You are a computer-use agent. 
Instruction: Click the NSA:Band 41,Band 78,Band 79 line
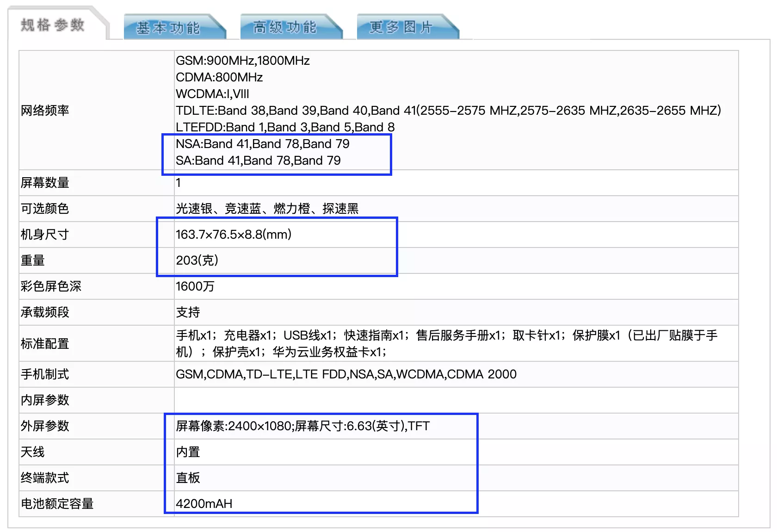[263, 144]
